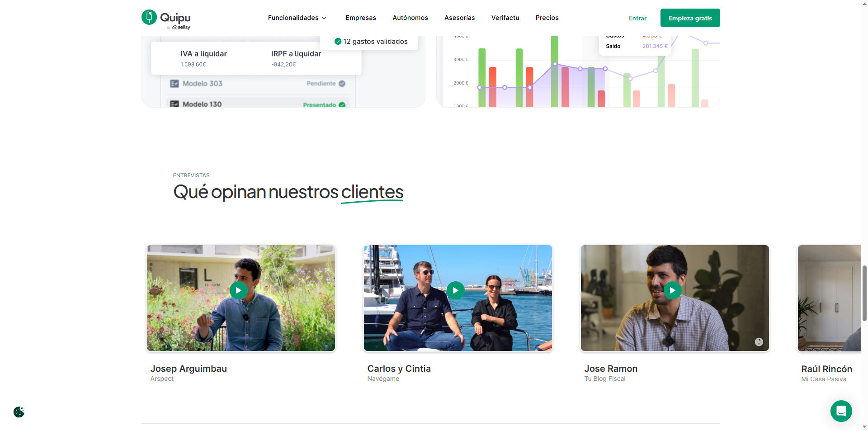Screen dimensions: 868x431
Task: Play the Jose Ramon interview video
Action: coord(672,290)
